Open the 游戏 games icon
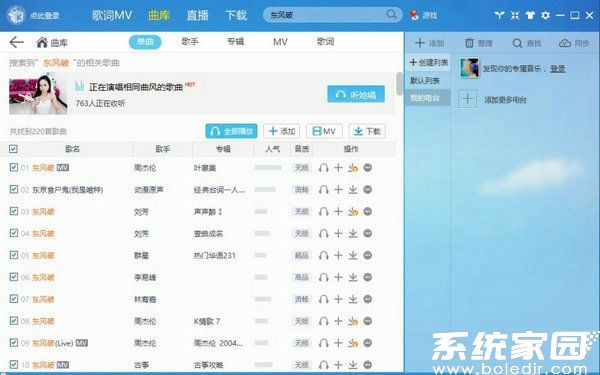The height and width of the screenshot is (375, 600). click(x=414, y=15)
